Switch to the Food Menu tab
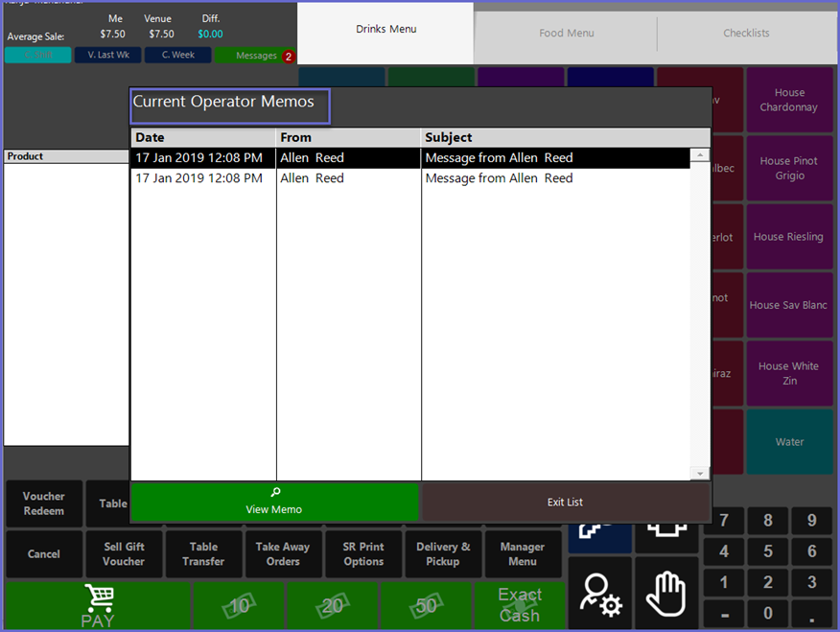 [x=566, y=34]
